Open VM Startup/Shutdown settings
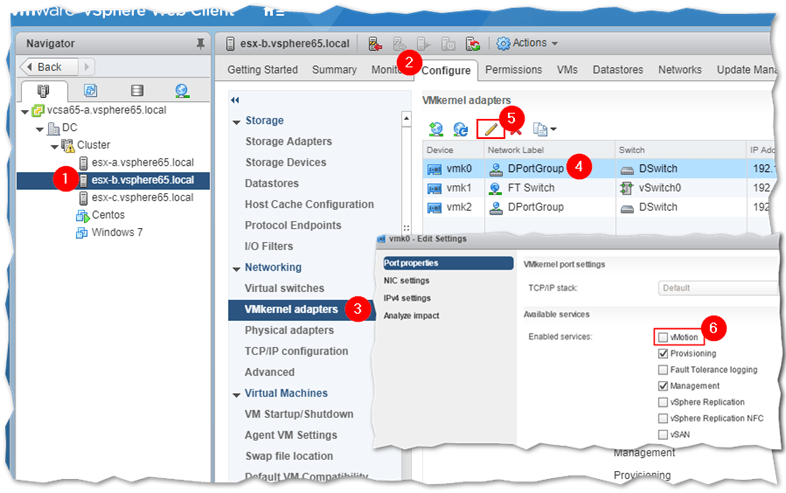The height and width of the screenshot is (493, 786). click(x=299, y=415)
